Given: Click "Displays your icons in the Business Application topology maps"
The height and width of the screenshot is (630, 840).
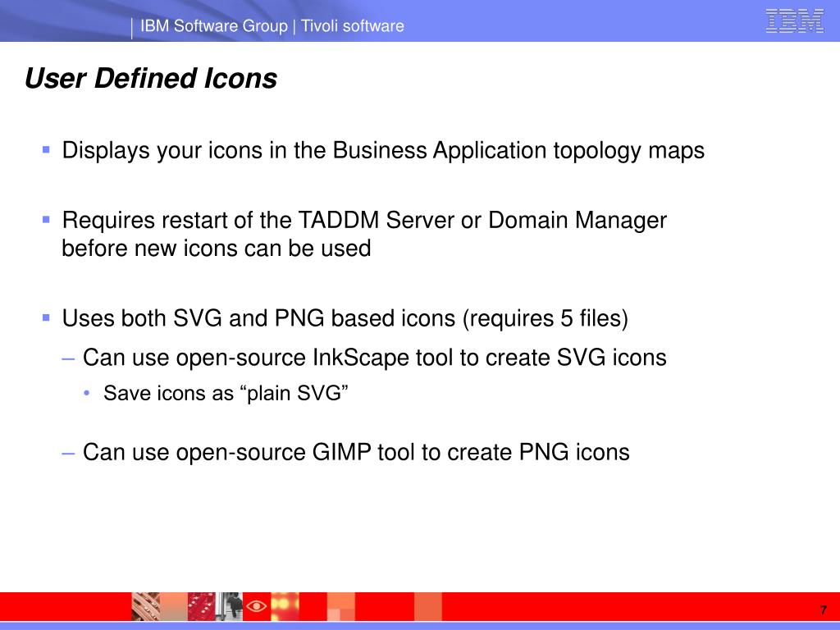Looking at the screenshot, I should (x=383, y=151).
